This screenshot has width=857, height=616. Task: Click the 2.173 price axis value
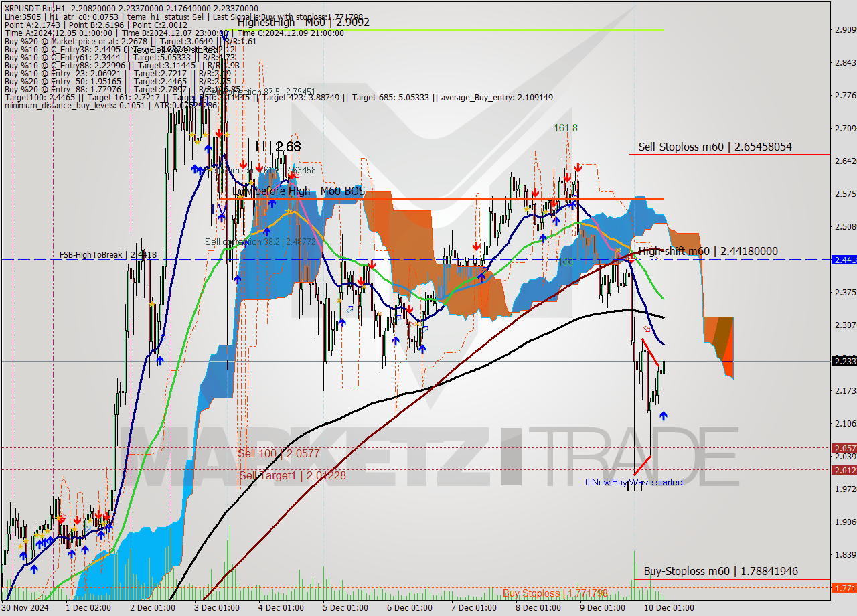[x=845, y=390]
